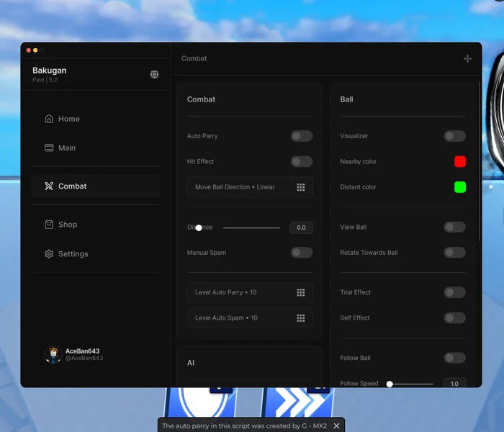
Task: Click the Shop bag icon
Action: (49, 225)
